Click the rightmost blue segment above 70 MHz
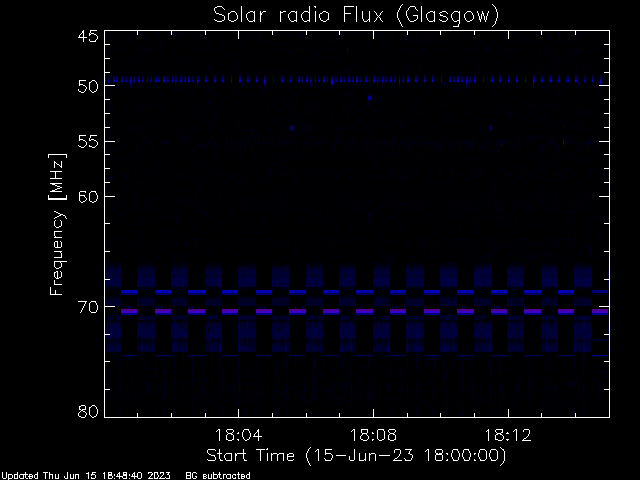The height and width of the screenshot is (480, 640). click(x=600, y=292)
